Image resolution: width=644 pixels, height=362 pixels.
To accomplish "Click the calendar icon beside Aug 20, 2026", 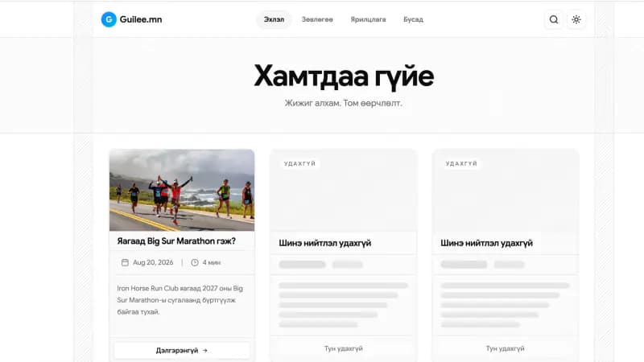I will 125,262.
